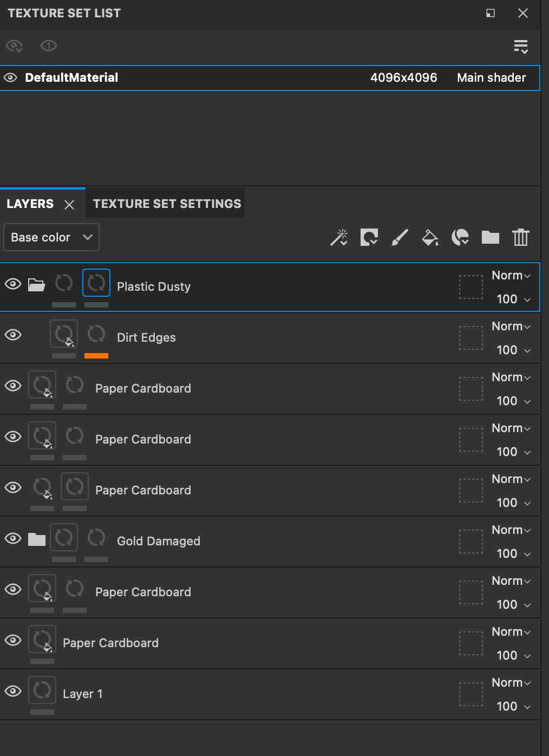
Task: Delete the selected layer with the trash icon
Action: tap(521, 237)
